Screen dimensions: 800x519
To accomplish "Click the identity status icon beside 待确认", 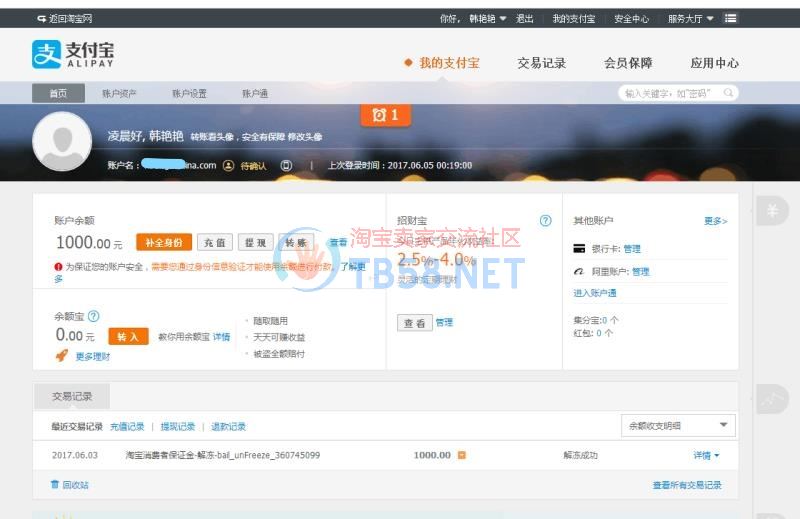I will [229, 165].
